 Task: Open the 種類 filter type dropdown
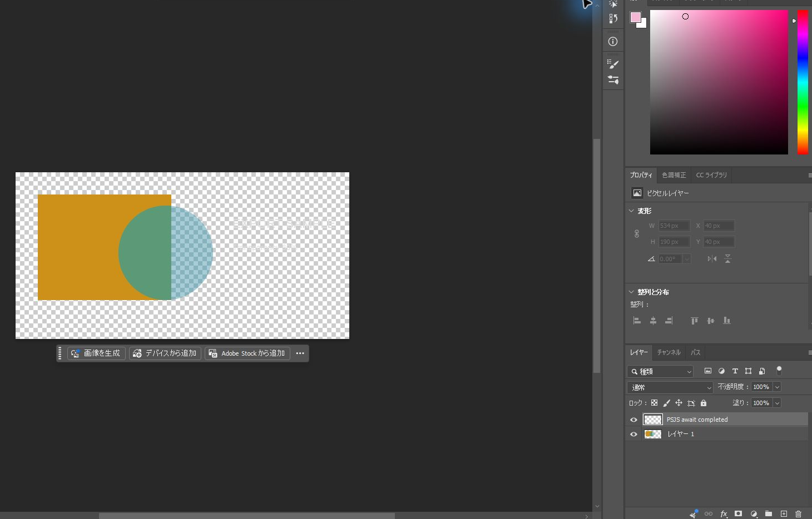coord(660,371)
